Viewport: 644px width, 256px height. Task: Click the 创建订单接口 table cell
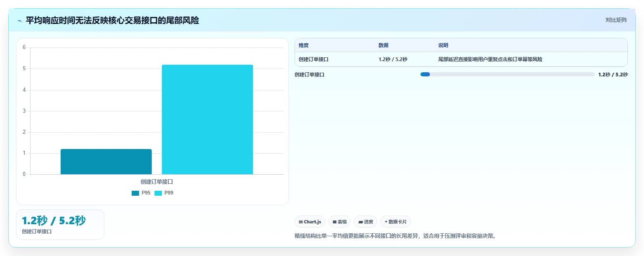[x=314, y=59]
